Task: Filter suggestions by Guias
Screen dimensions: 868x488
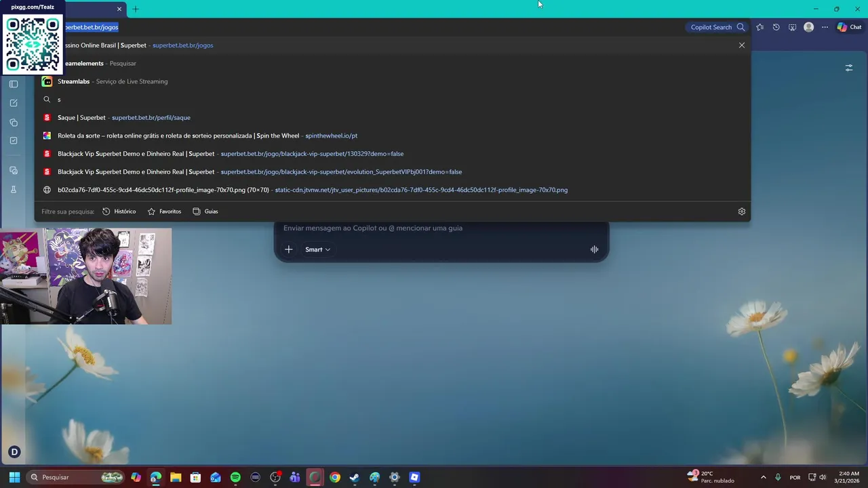Action: click(x=205, y=211)
